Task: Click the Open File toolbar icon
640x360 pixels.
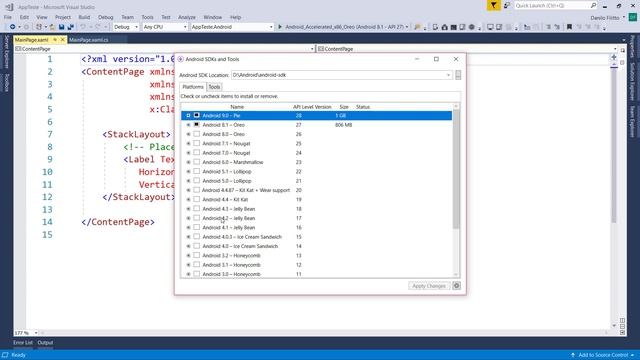Action: [x=52, y=27]
